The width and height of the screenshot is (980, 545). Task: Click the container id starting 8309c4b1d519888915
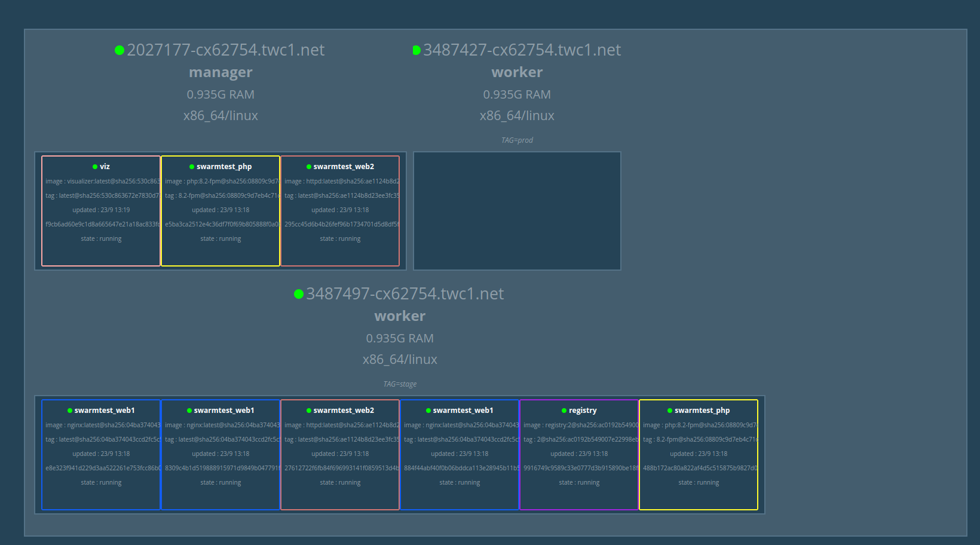click(x=222, y=468)
